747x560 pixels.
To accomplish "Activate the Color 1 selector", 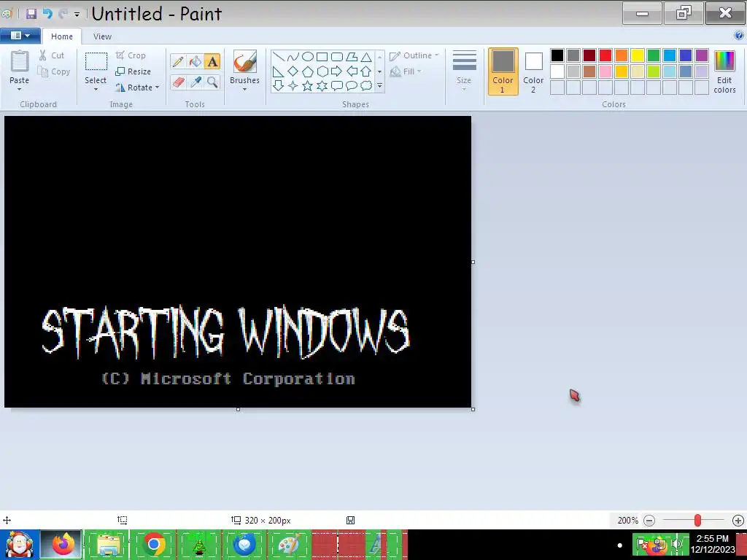I will [503, 71].
